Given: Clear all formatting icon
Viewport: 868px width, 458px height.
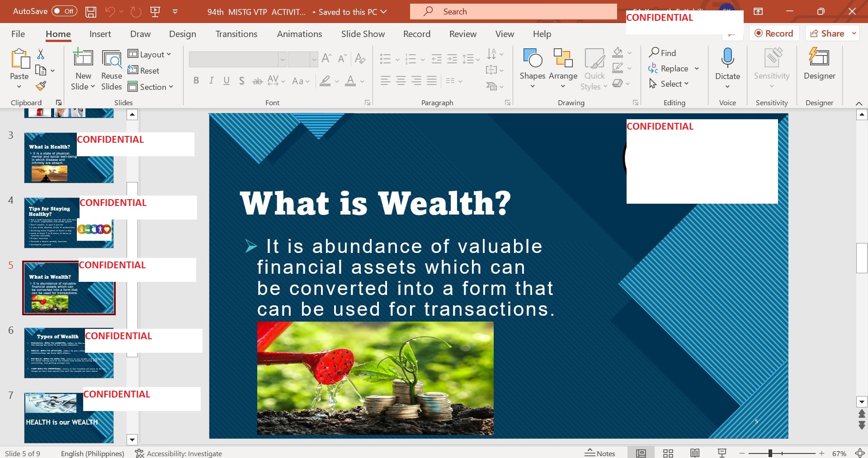Looking at the screenshot, I should click(360, 58).
